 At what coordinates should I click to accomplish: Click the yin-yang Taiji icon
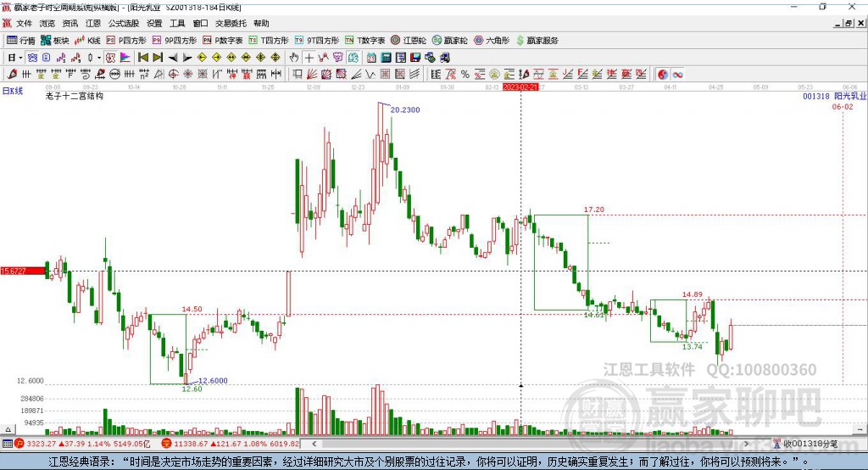(663, 75)
